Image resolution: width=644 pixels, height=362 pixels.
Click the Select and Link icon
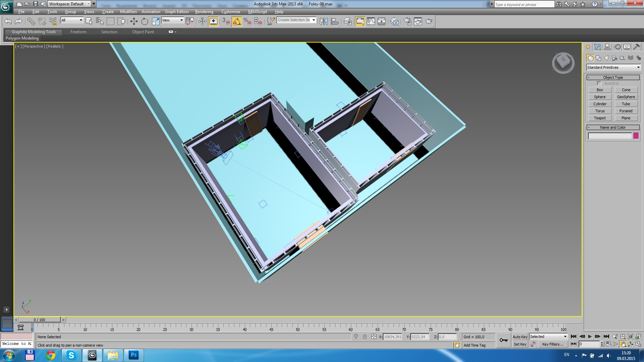[31, 21]
